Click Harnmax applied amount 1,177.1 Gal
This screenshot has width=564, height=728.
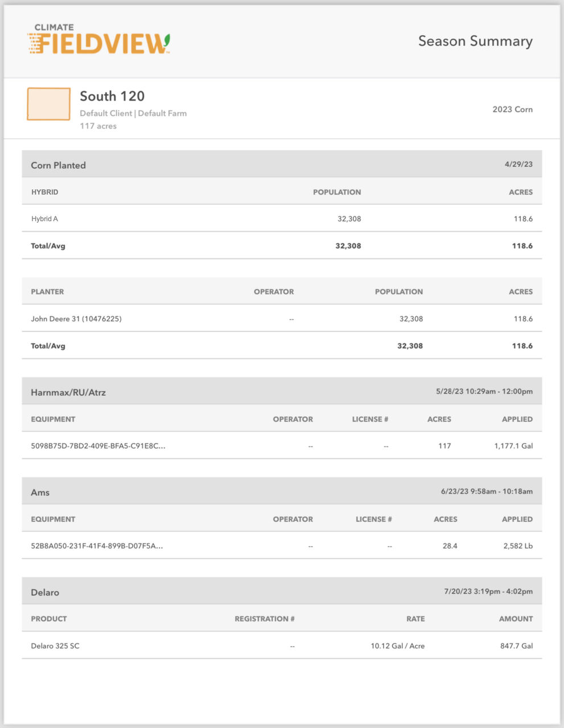point(513,446)
